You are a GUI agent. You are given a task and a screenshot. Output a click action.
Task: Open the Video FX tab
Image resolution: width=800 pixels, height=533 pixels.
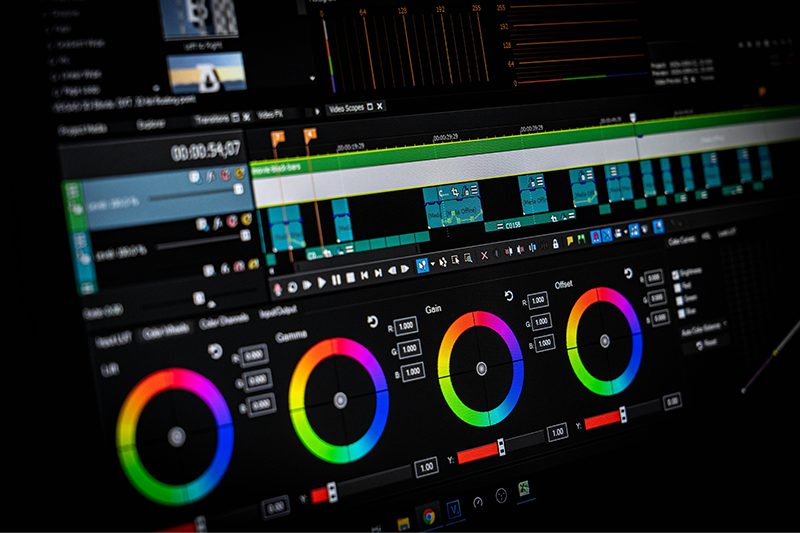tap(270, 114)
